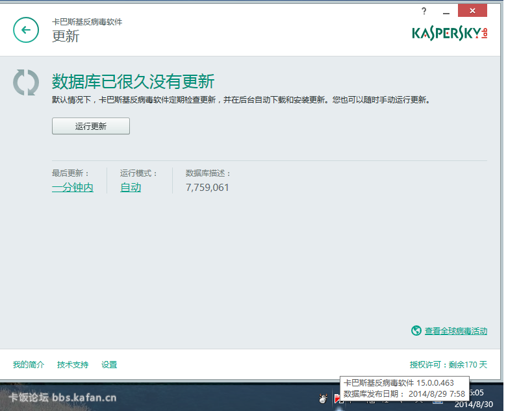Click the 最后更新 label
This screenshot has height=411, width=532.
(70, 173)
